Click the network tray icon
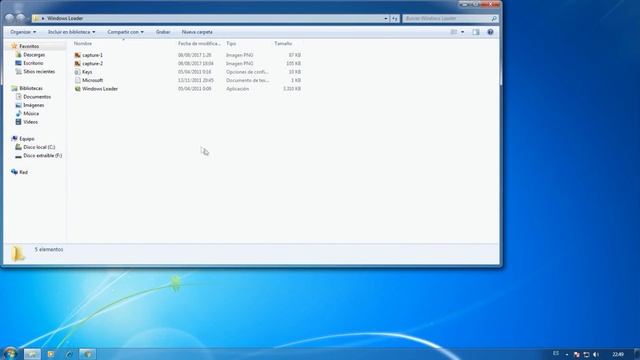640x360 pixels. coord(586,354)
